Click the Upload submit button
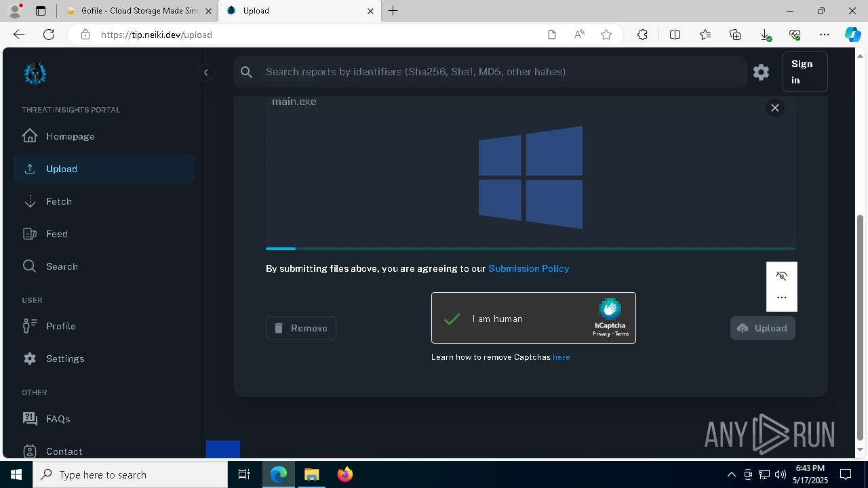 click(x=762, y=328)
